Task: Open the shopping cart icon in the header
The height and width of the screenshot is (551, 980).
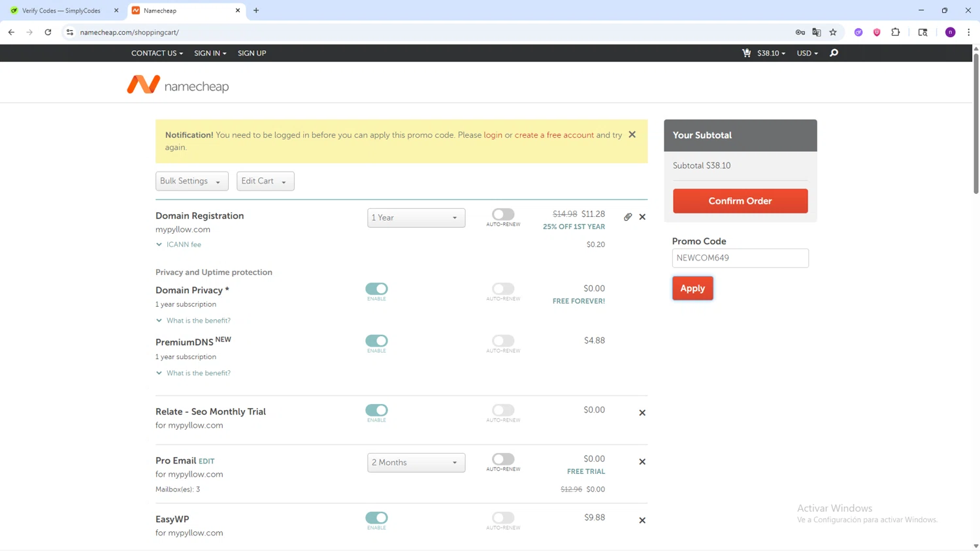Action: pos(746,53)
